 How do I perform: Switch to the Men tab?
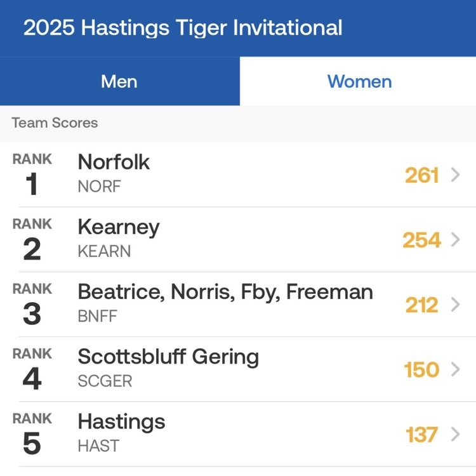[x=119, y=81]
